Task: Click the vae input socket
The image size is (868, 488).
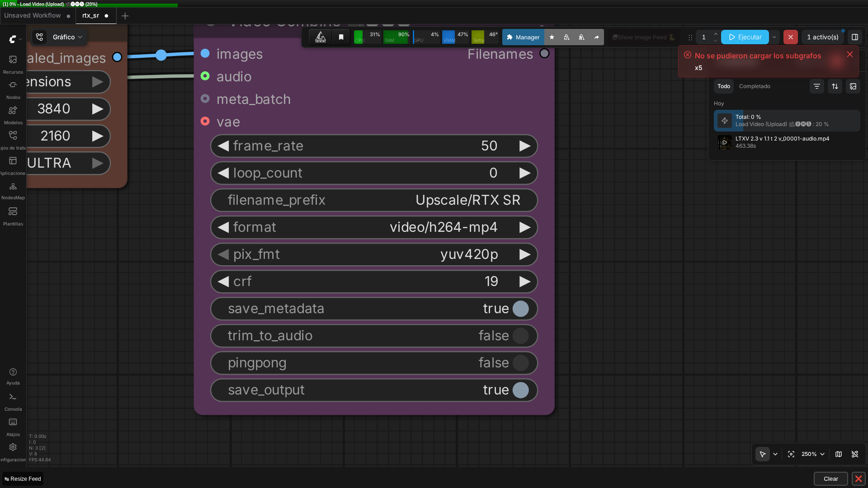Action: point(205,121)
